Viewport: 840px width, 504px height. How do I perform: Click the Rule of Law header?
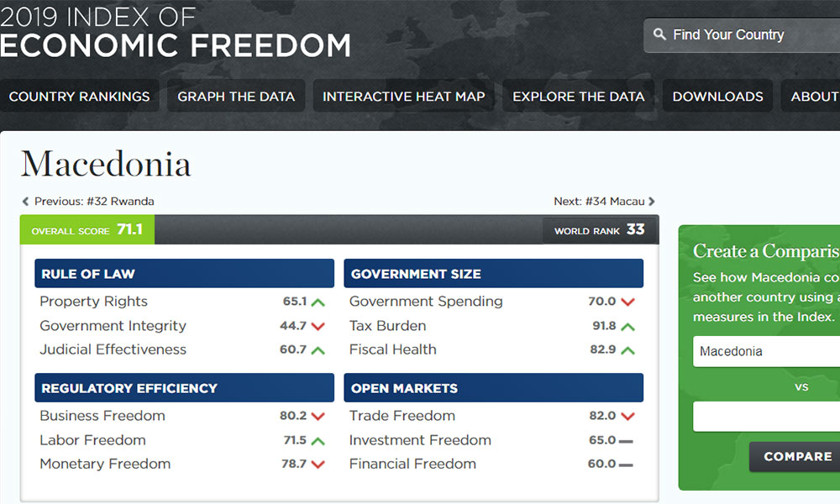click(184, 273)
